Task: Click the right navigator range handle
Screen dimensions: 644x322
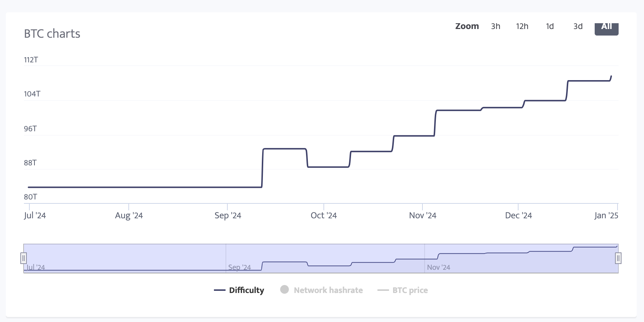Action: click(x=618, y=258)
